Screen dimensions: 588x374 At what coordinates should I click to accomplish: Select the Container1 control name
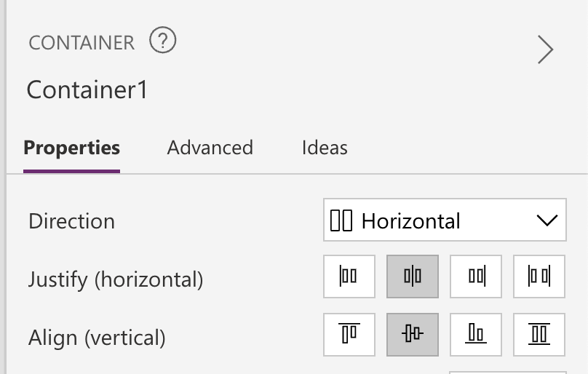pos(87,90)
